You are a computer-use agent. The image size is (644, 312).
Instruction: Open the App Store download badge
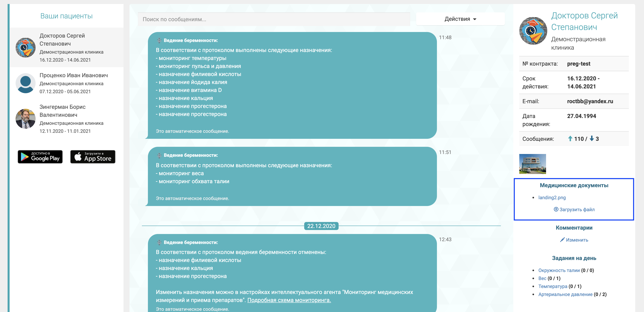[x=93, y=157]
